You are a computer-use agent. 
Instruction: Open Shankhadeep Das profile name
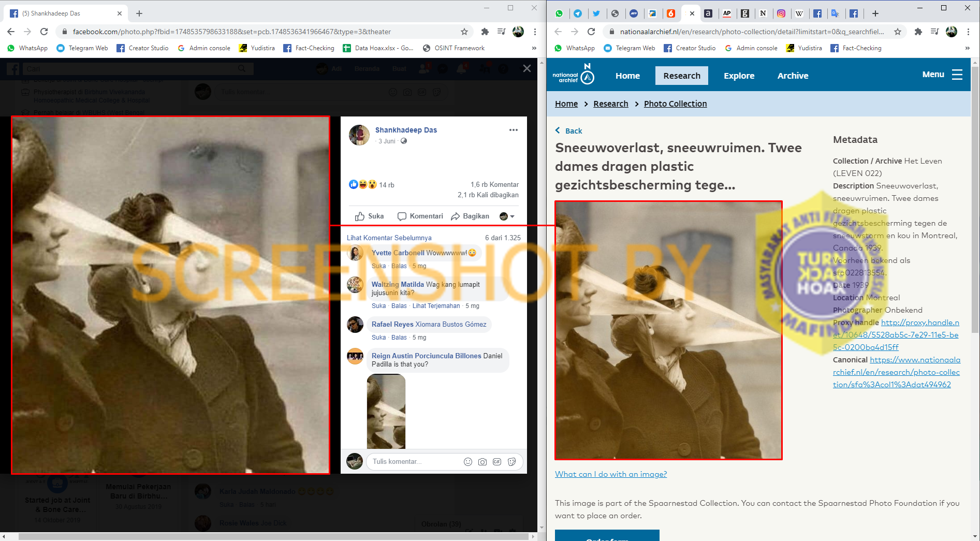pyautogui.click(x=406, y=130)
